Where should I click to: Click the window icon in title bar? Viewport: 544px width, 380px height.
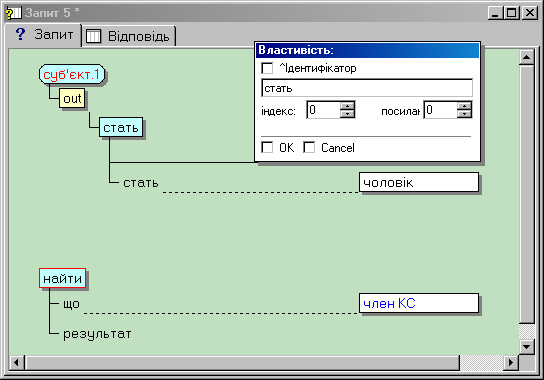tap(14, 13)
